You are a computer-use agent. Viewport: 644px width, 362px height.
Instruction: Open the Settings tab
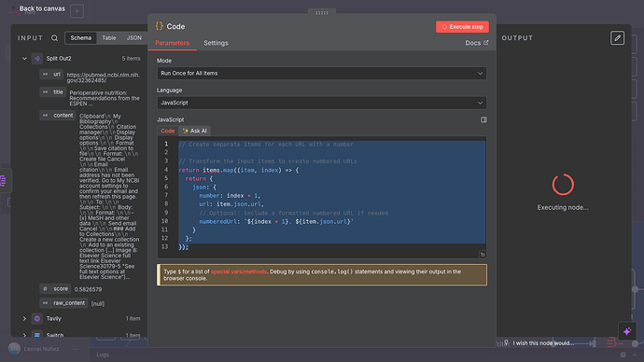click(216, 43)
